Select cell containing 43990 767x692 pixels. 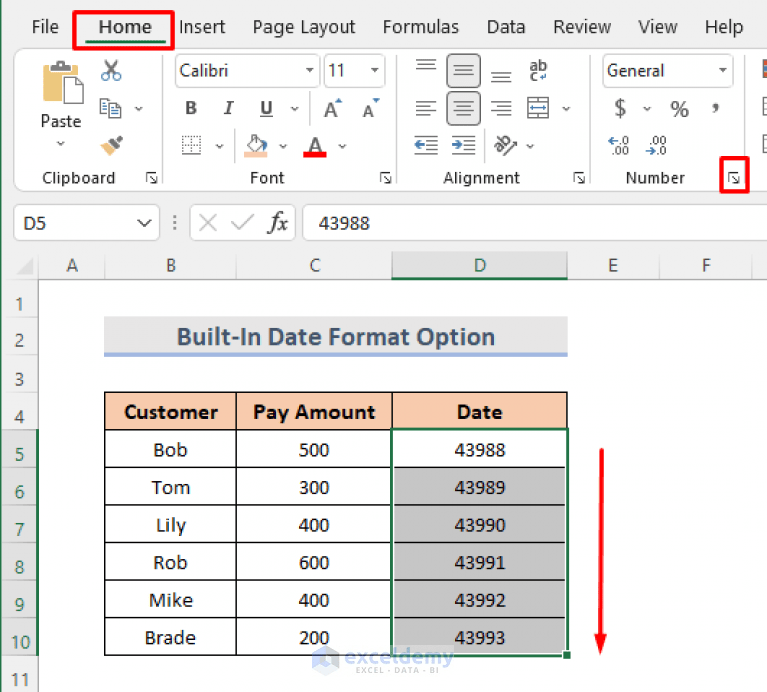point(479,525)
